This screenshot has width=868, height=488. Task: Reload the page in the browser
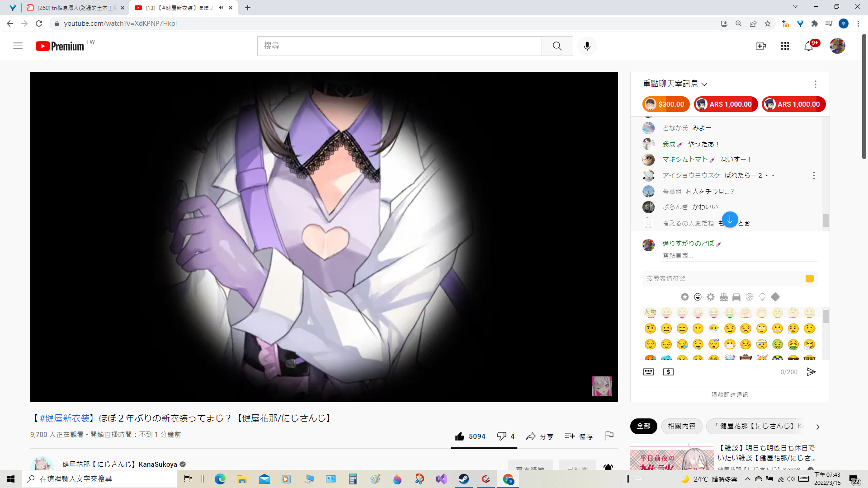pyautogui.click(x=39, y=23)
